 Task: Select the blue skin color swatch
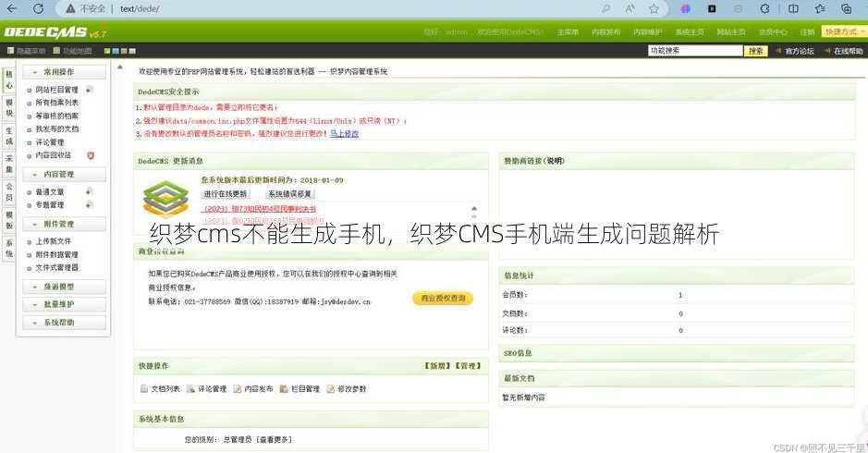[x=116, y=51]
